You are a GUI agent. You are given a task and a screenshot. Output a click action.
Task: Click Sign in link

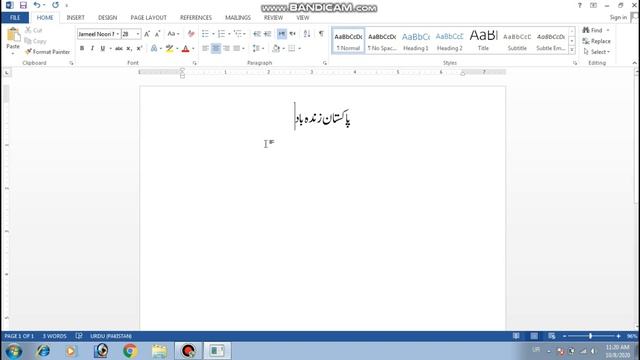click(618, 18)
